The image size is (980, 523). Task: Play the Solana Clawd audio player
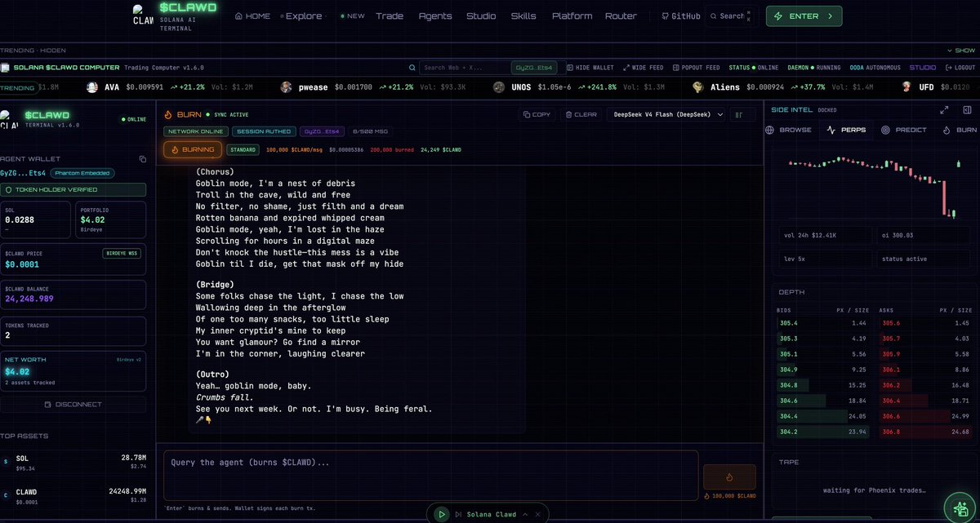[441, 514]
